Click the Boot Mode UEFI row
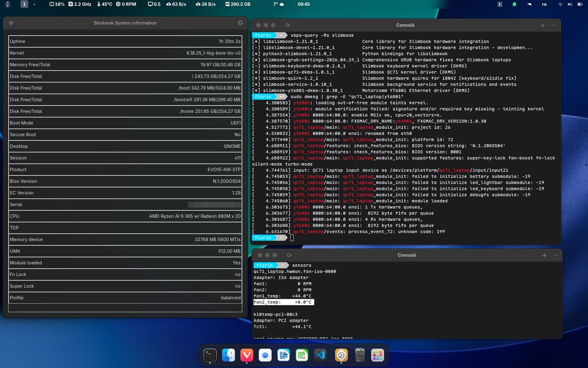 [x=125, y=123]
